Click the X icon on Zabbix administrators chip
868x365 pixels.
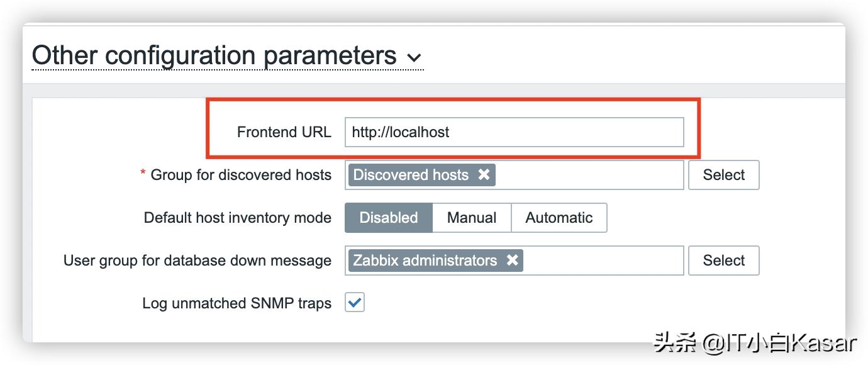(513, 260)
